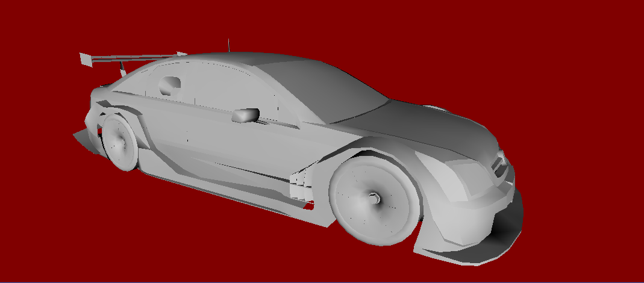Viewport: 644px width, 283px height.
Task: Click the rear diffuser behind rear wheel
Action: tap(84, 140)
